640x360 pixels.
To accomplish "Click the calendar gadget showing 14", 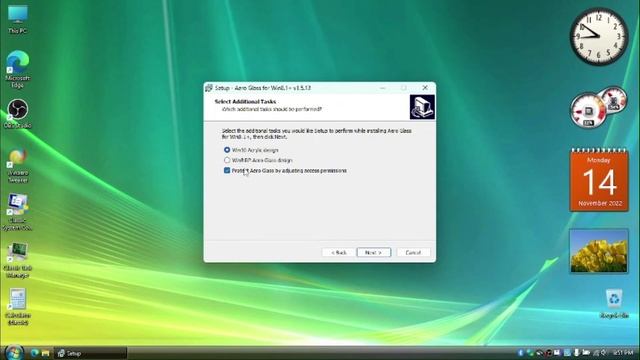I will tap(599, 180).
